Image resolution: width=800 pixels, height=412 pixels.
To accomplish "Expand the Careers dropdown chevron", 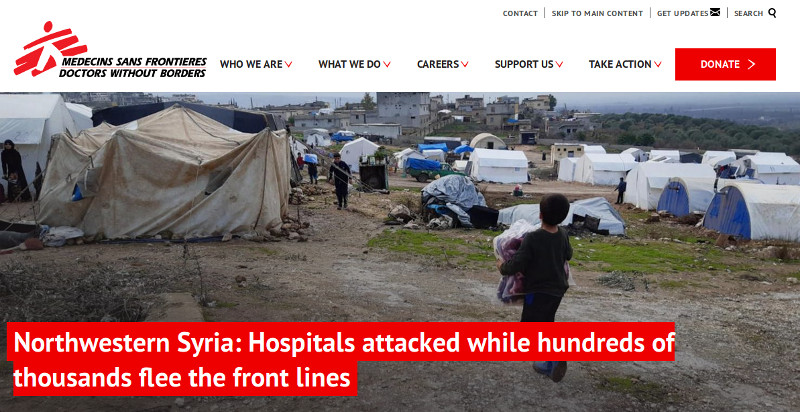I will point(464,65).
